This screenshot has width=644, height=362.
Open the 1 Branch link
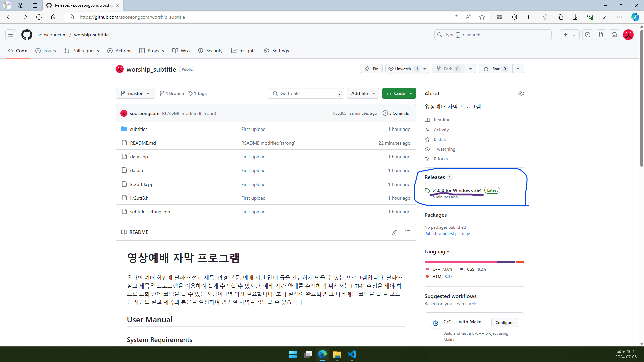[x=172, y=93]
